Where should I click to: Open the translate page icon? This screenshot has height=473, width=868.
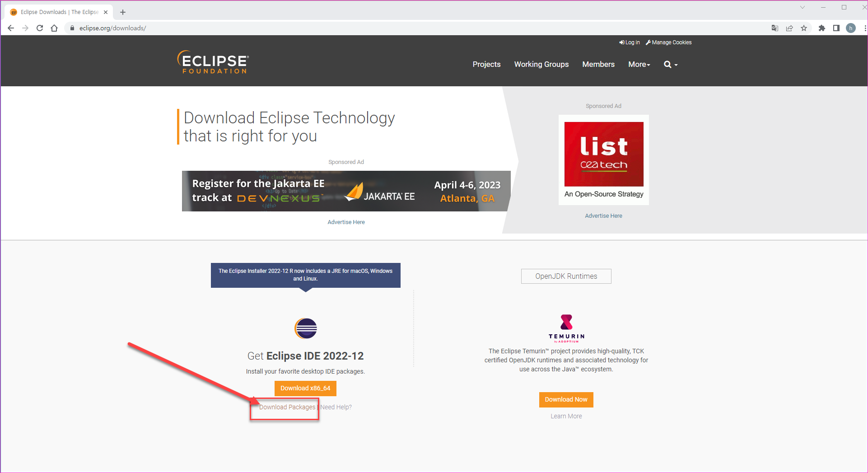(775, 28)
